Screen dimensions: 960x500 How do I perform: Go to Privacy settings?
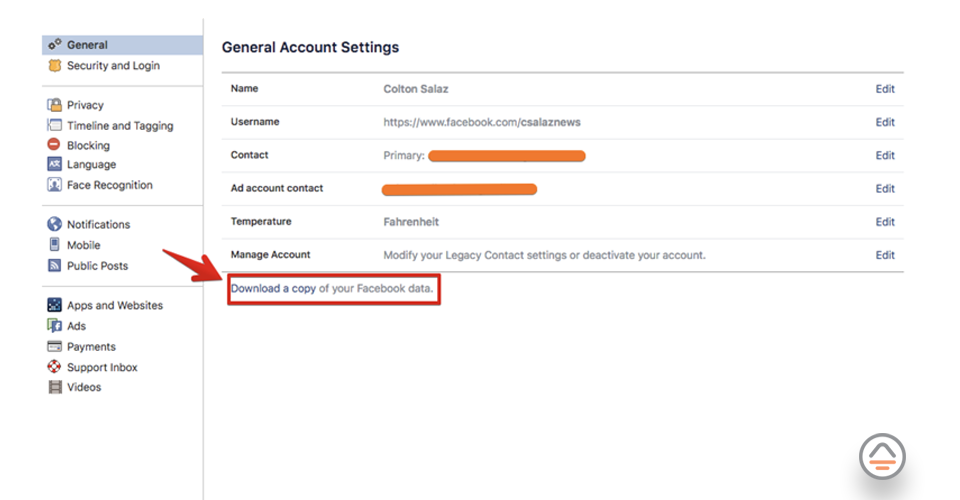[85, 105]
